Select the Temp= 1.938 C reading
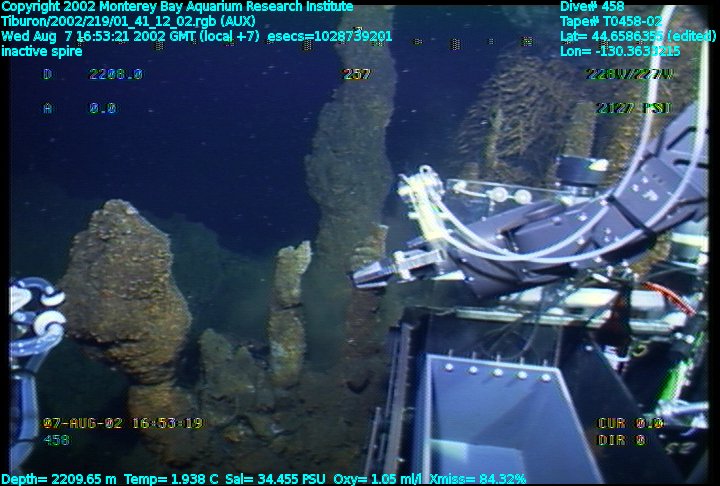720x486 pixels. [x=172, y=479]
